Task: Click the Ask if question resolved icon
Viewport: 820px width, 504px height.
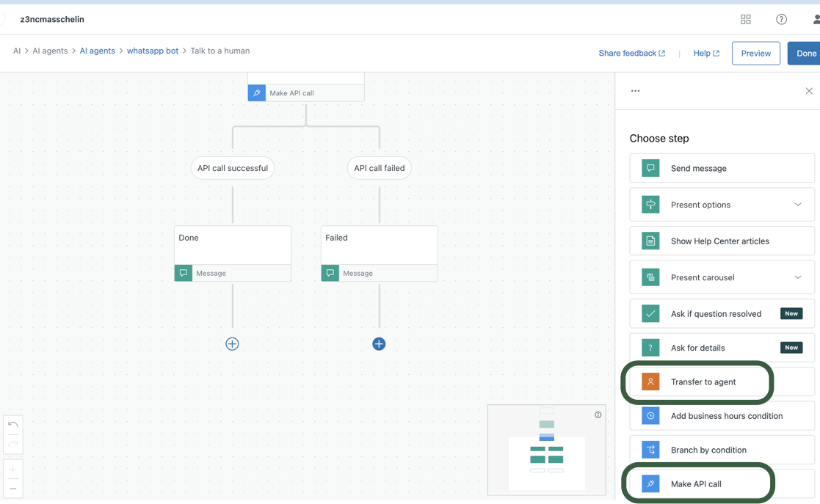Action: [650, 313]
